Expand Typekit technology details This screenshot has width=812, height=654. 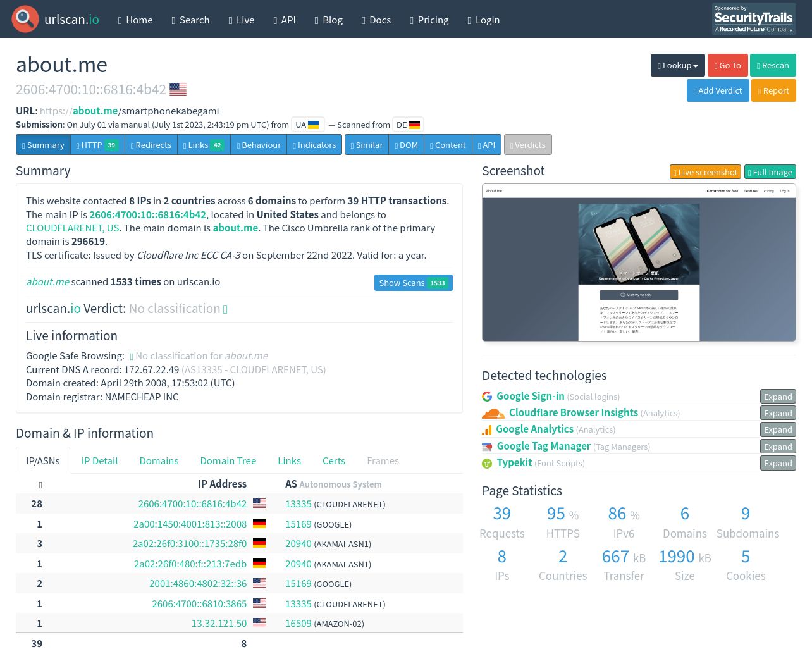778,463
